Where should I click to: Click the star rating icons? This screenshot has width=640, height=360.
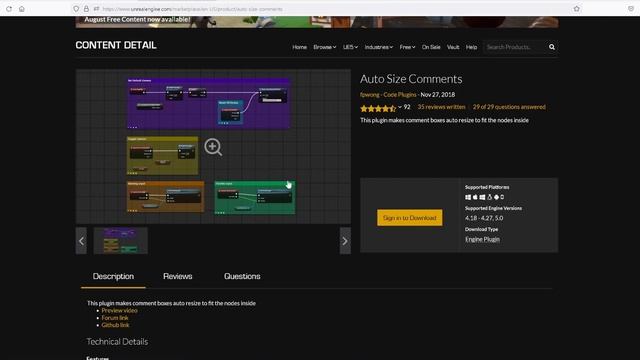coord(378,108)
